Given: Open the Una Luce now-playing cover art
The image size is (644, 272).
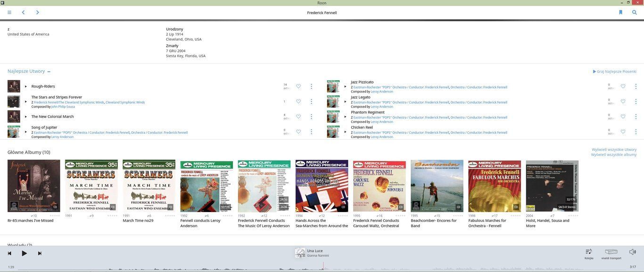Looking at the screenshot, I should pyautogui.click(x=300, y=253).
